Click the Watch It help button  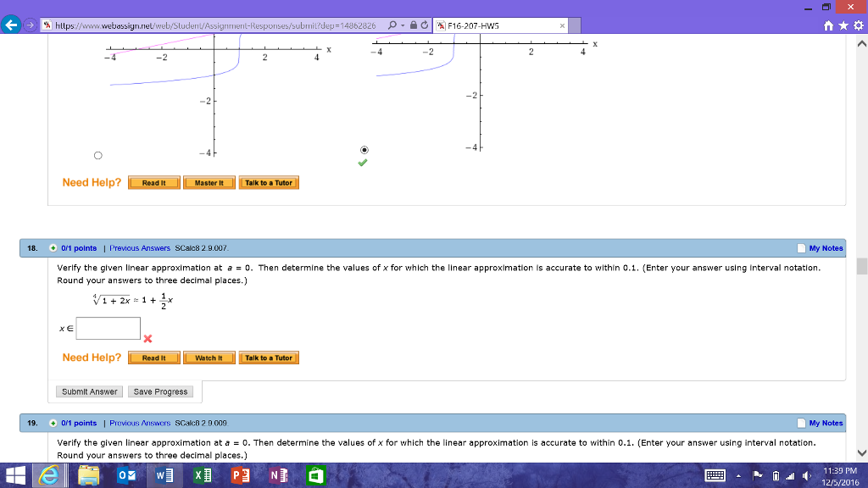point(209,358)
